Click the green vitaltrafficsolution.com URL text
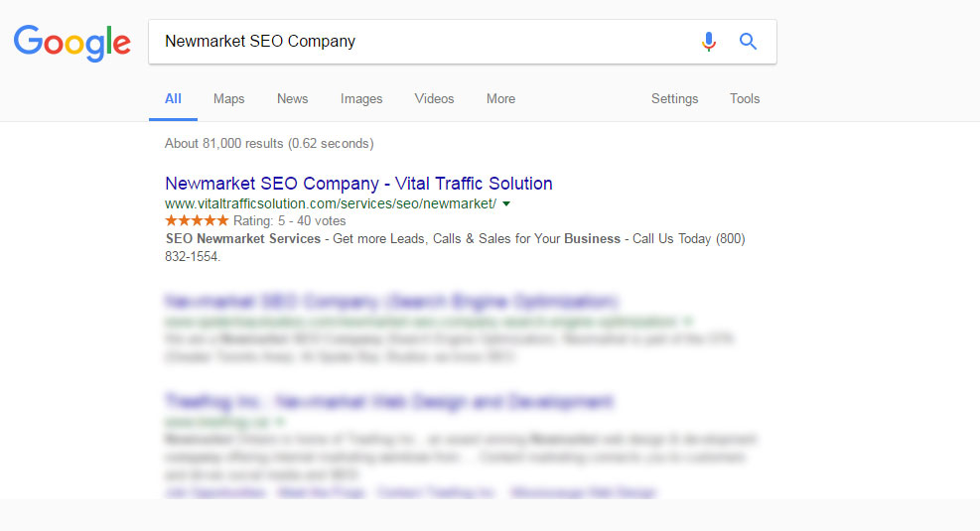Viewport: 980px width, 531px height. click(331, 203)
